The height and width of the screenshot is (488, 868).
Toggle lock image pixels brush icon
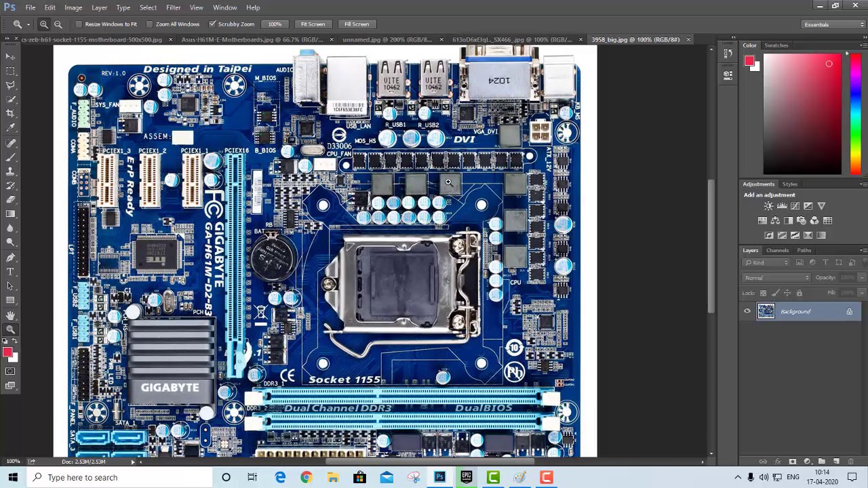(x=775, y=293)
